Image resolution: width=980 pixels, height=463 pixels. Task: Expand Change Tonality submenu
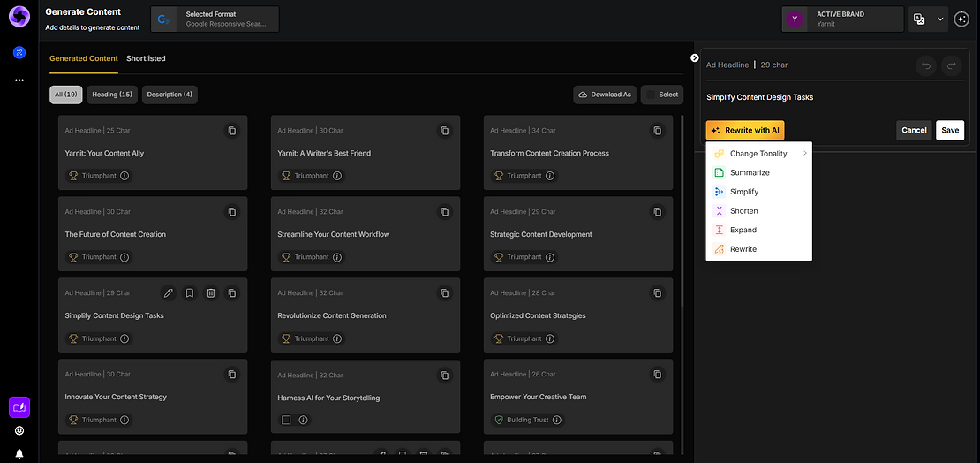tap(758, 153)
